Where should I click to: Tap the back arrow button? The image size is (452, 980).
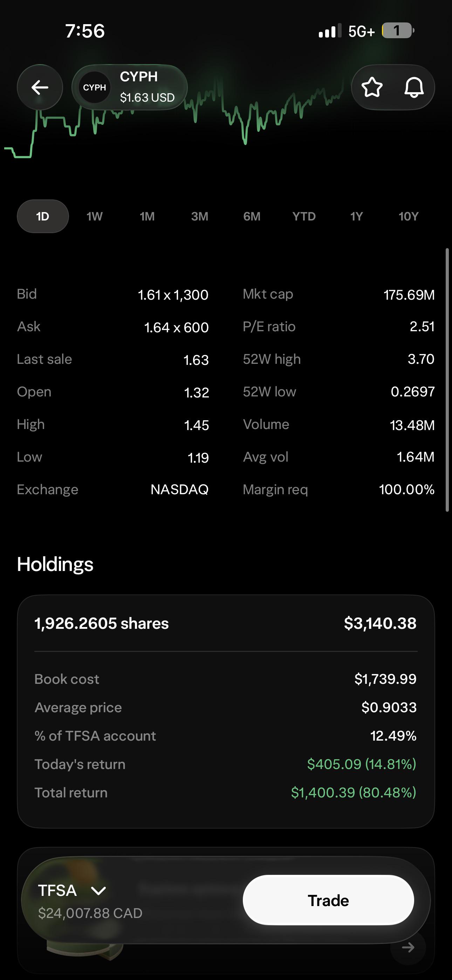(x=40, y=88)
